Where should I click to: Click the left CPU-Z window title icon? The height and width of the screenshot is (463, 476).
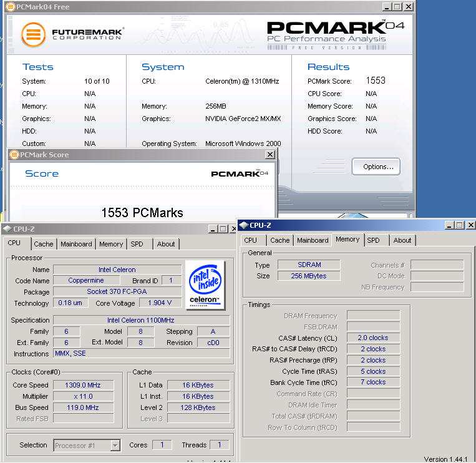pyautogui.click(x=7, y=228)
